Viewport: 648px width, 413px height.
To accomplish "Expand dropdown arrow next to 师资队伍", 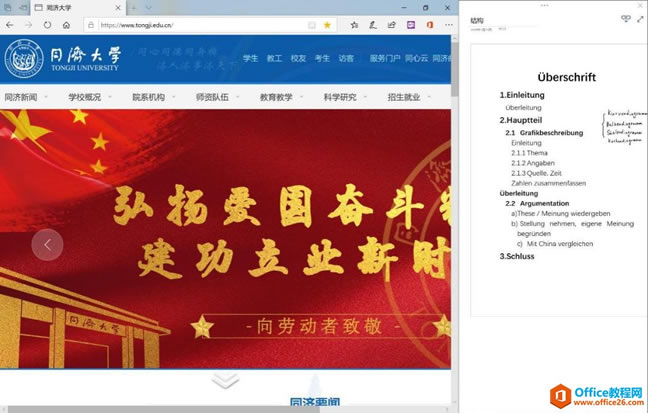I will point(238,97).
